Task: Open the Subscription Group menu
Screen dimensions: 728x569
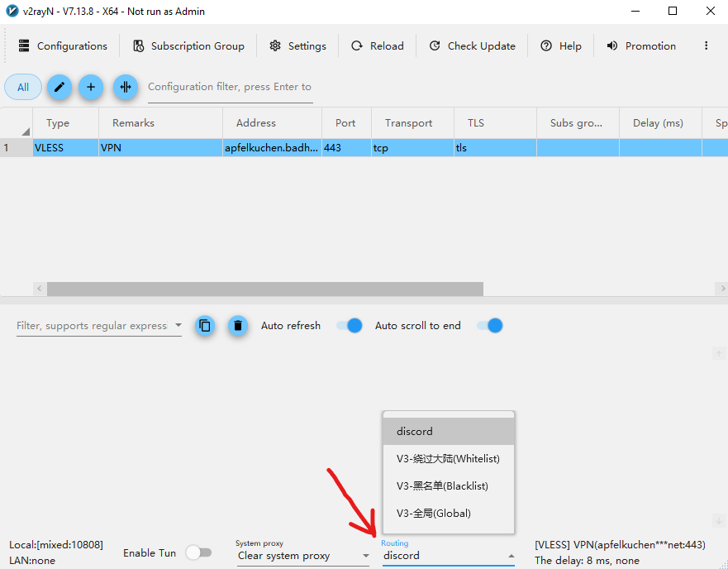Action: pos(188,46)
